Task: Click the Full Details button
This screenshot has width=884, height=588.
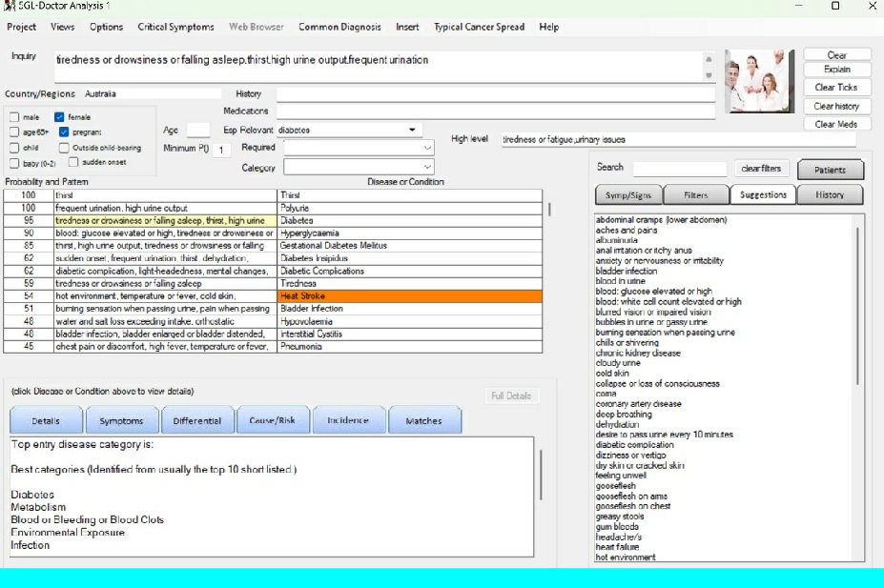Action: pos(511,395)
